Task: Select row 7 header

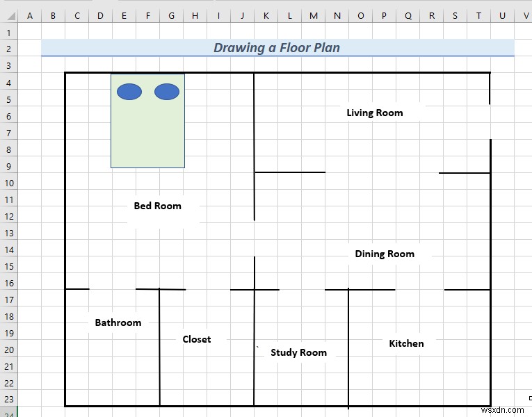Action: [9, 133]
